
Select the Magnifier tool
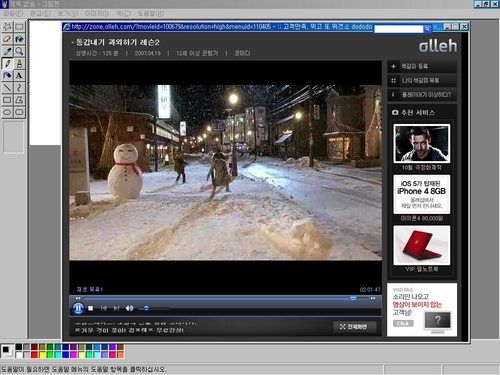click(x=19, y=51)
